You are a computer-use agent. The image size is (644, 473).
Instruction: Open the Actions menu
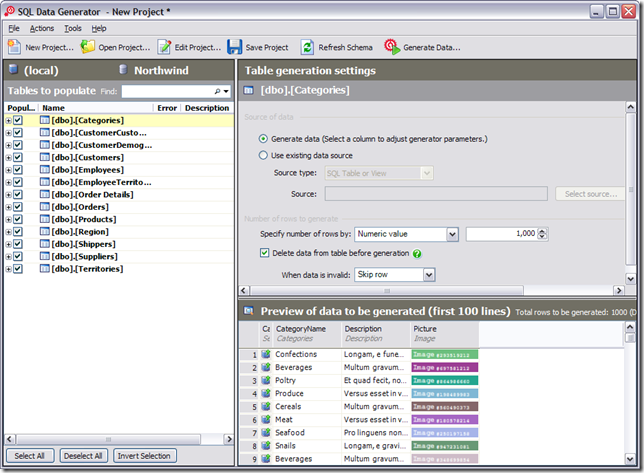click(x=42, y=28)
